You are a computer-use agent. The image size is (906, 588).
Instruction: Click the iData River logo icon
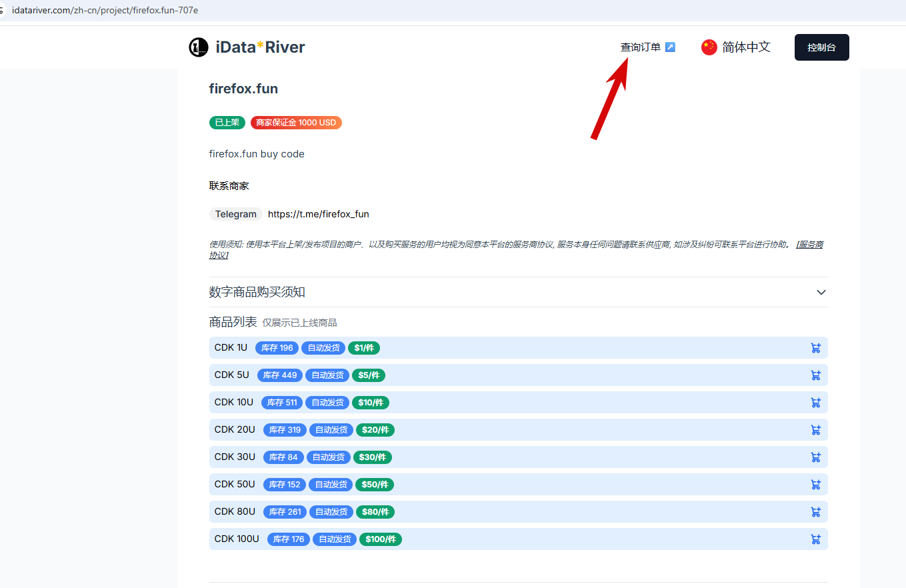pyautogui.click(x=199, y=47)
